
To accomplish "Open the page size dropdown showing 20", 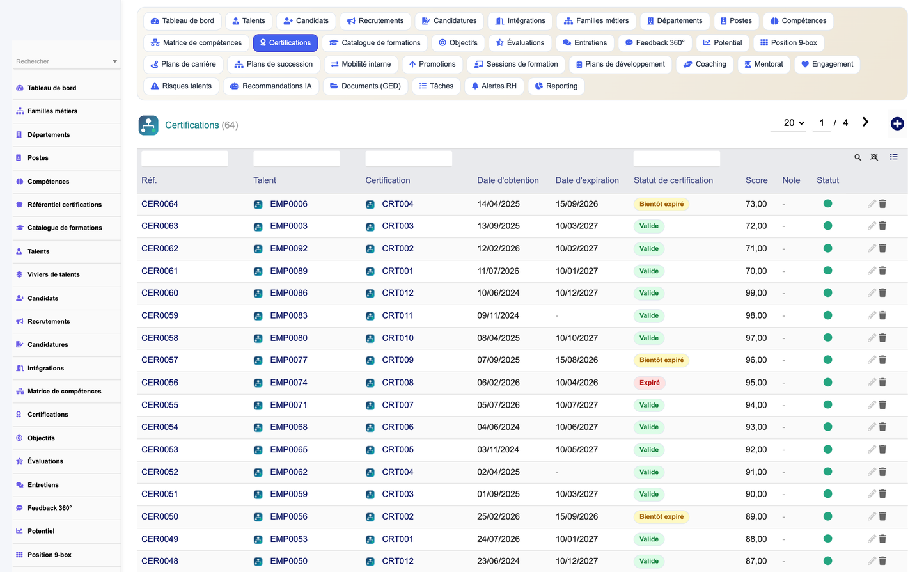I will pyautogui.click(x=794, y=123).
